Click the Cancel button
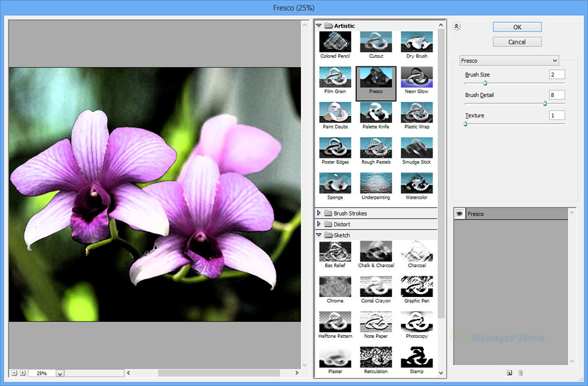The width and height of the screenshot is (588, 386). click(x=517, y=42)
